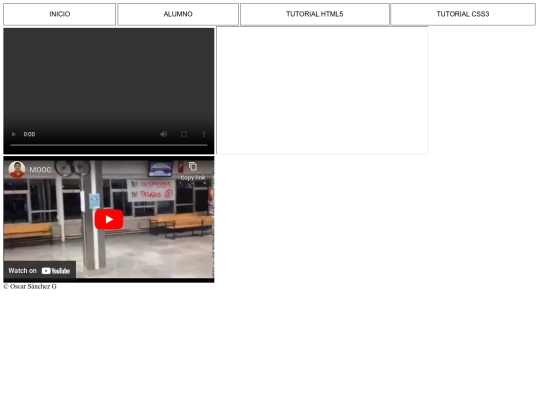
Task: Click Watch on YouTube button
Action: point(40,271)
